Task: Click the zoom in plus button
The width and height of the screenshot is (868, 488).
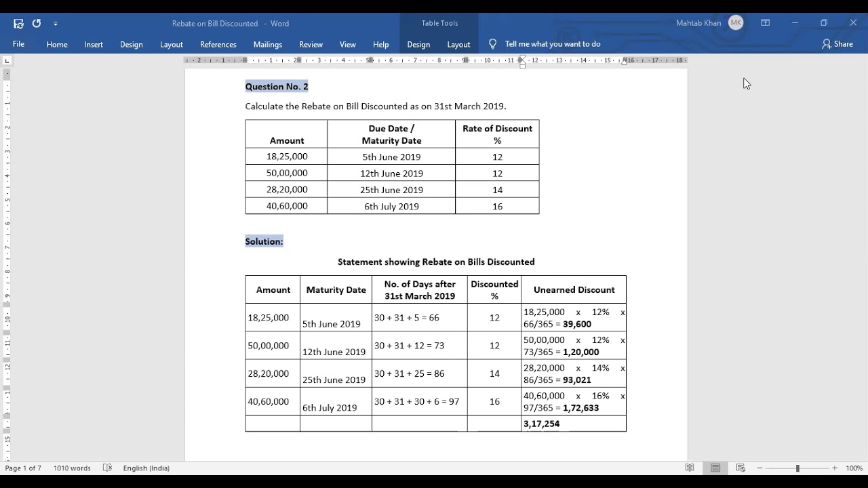Action: (835, 468)
